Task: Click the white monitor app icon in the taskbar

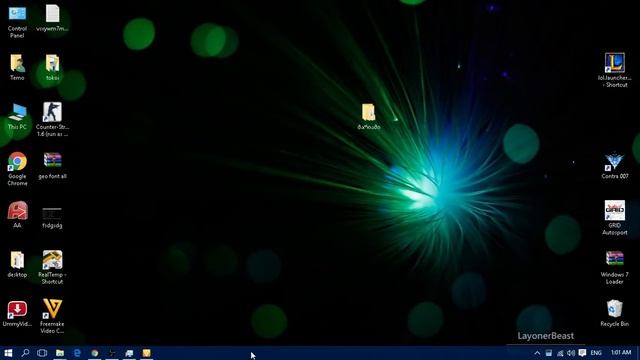Action: click(129, 353)
